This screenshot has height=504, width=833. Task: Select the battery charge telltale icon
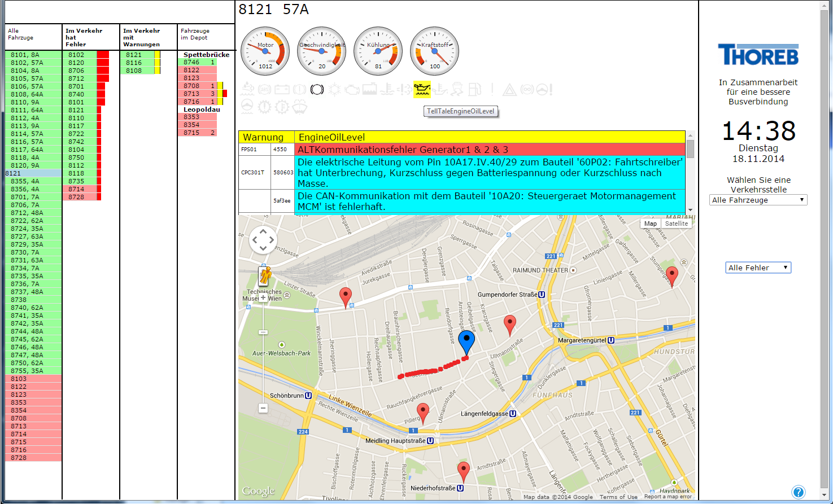click(282, 89)
